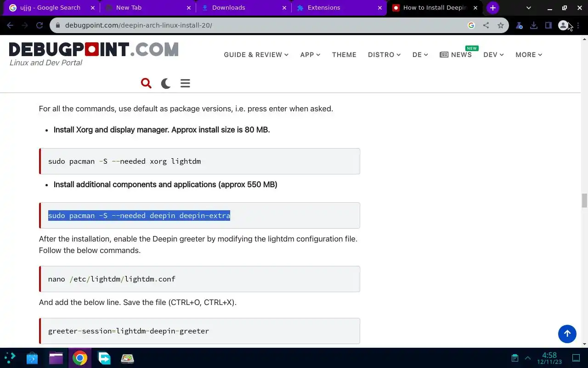This screenshot has height=368, width=588.
Task: Share this page via share icon
Action: pyautogui.click(x=486, y=25)
